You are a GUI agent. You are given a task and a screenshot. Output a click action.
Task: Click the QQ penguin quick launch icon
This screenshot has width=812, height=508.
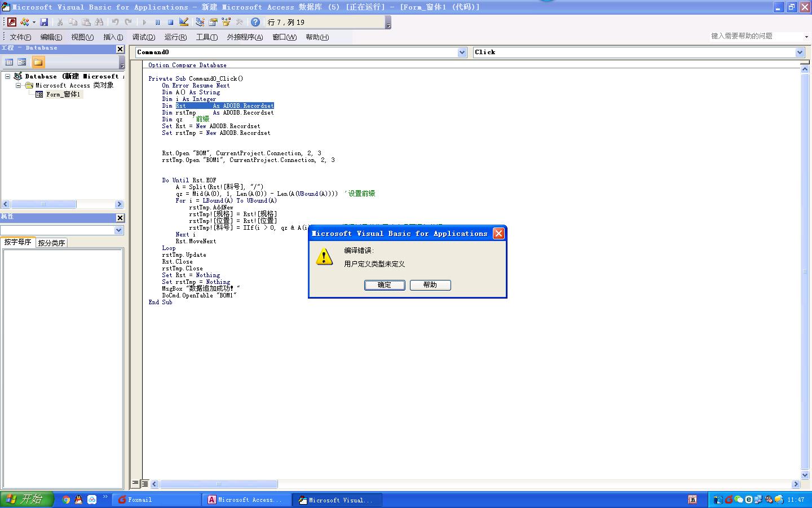[x=78, y=500]
